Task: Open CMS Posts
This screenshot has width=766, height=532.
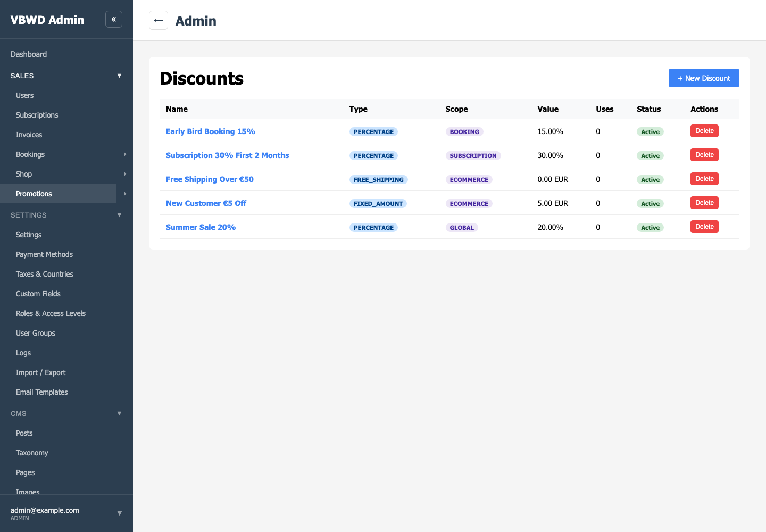Action: click(24, 433)
